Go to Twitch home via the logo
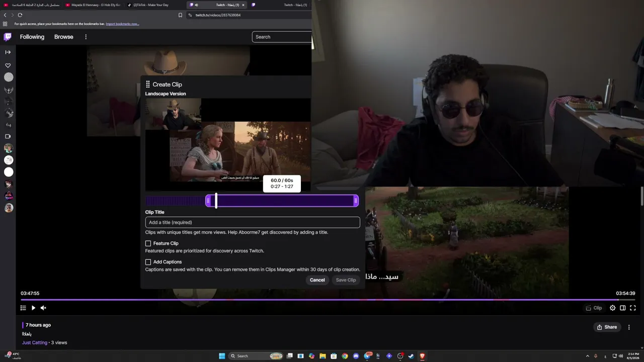This screenshot has height=362, width=644. (8, 37)
